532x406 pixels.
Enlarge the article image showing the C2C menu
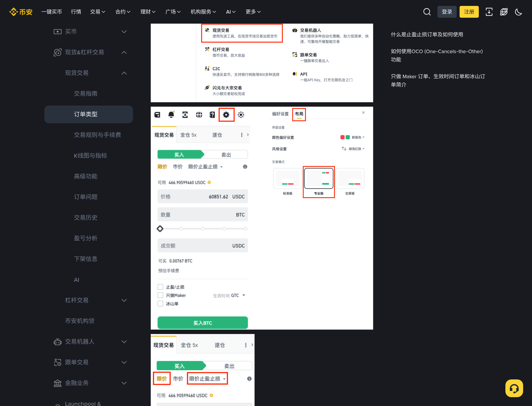pos(262,63)
